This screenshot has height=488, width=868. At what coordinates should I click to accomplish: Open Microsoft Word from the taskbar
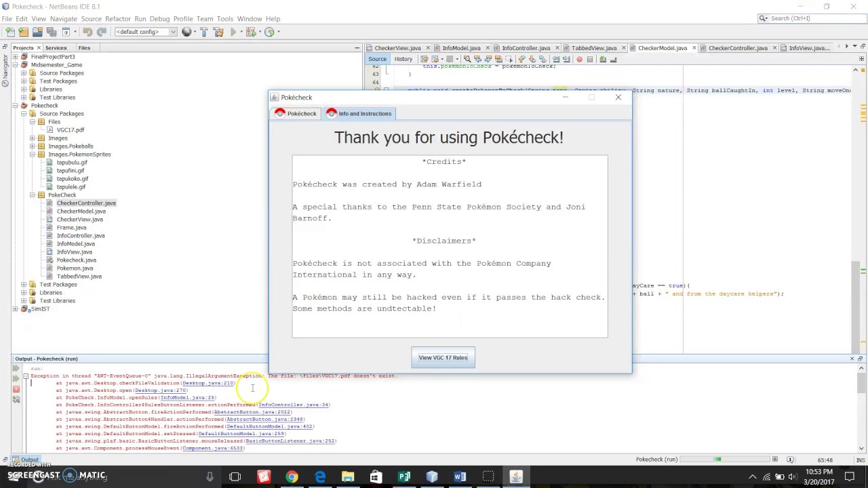[x=460, y=476]
